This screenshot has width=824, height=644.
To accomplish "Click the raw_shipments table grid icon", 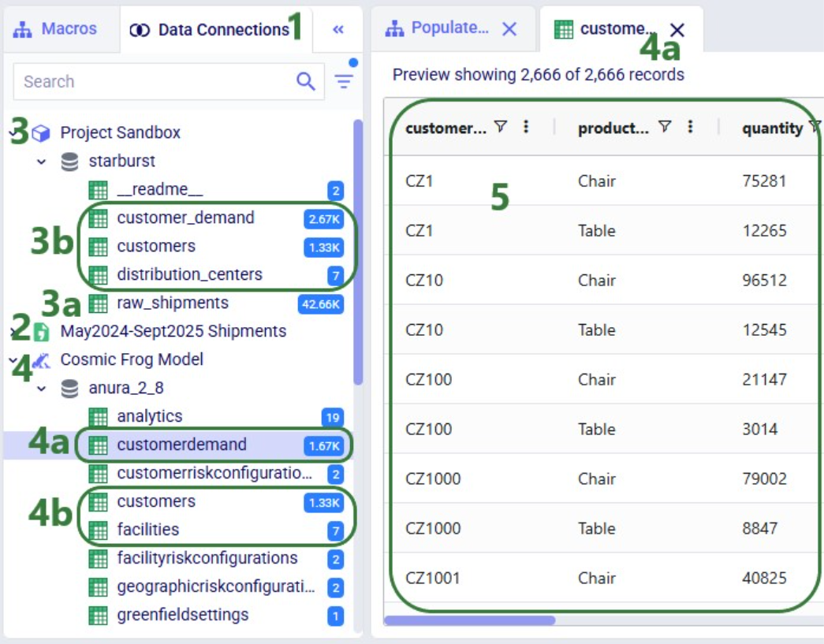I will point(99,303).
